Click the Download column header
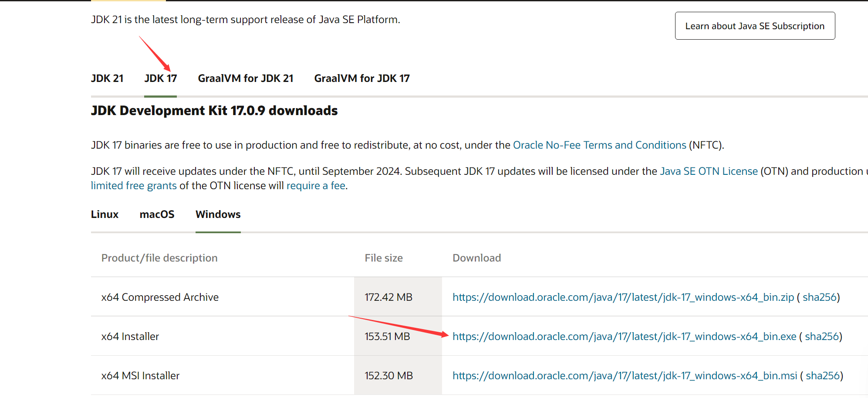This screenshot has width=868, height=398. tap(477, 258)
